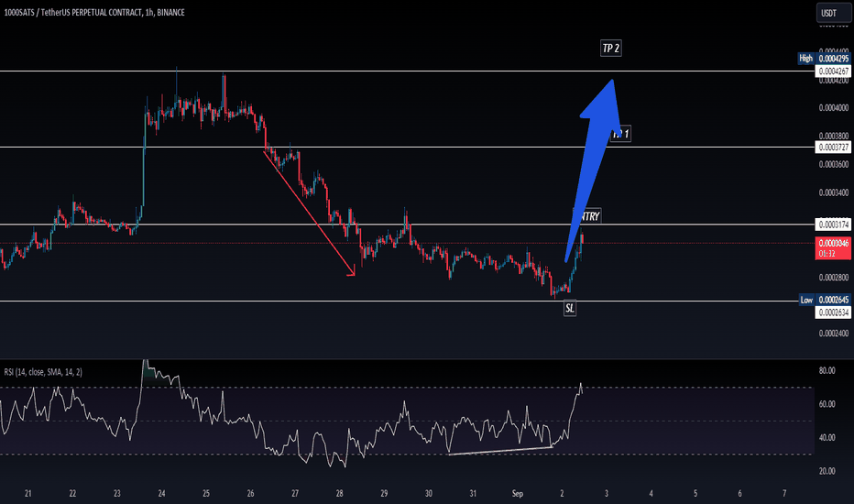The width and height of the screenshot is (854, 504).
Task: Click the Low 0.0002645 price tag
Action: (825, 300)
